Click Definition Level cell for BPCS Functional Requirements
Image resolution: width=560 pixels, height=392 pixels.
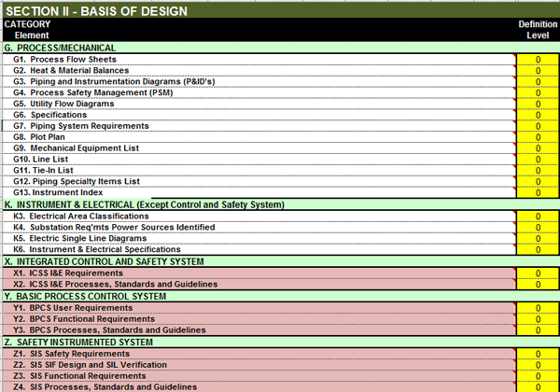tap(538, 318)
